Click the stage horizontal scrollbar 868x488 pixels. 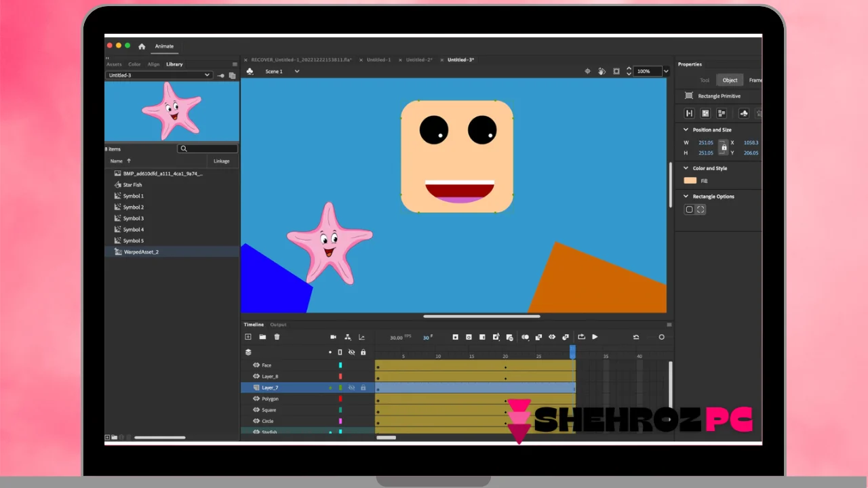click(x=481, y=316)
